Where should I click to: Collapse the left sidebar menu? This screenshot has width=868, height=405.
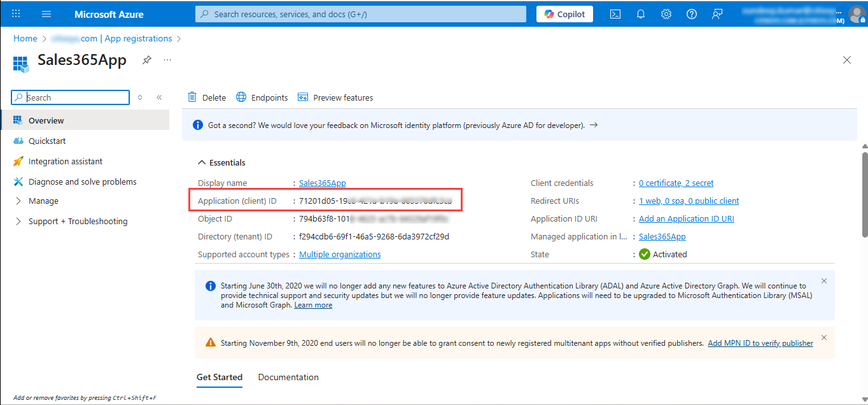159,97
